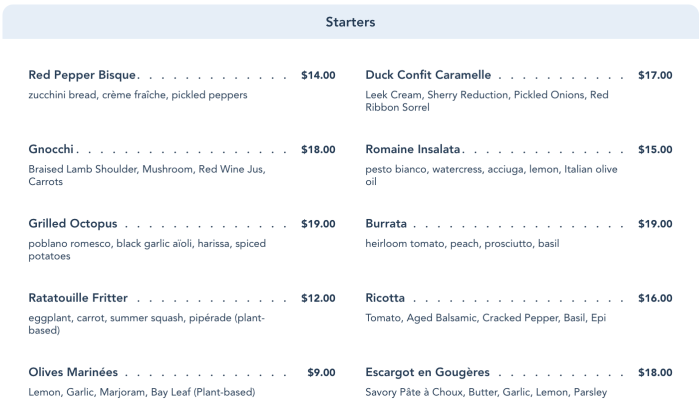Choose the Gnocchi menu item
The width and height of the screenshot is (700, 414).
coord(52,150)
